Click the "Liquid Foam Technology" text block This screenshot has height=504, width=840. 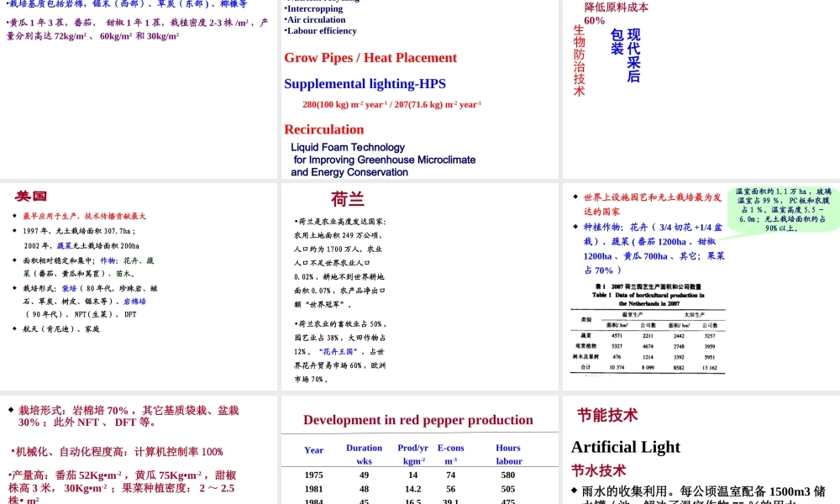384,160
